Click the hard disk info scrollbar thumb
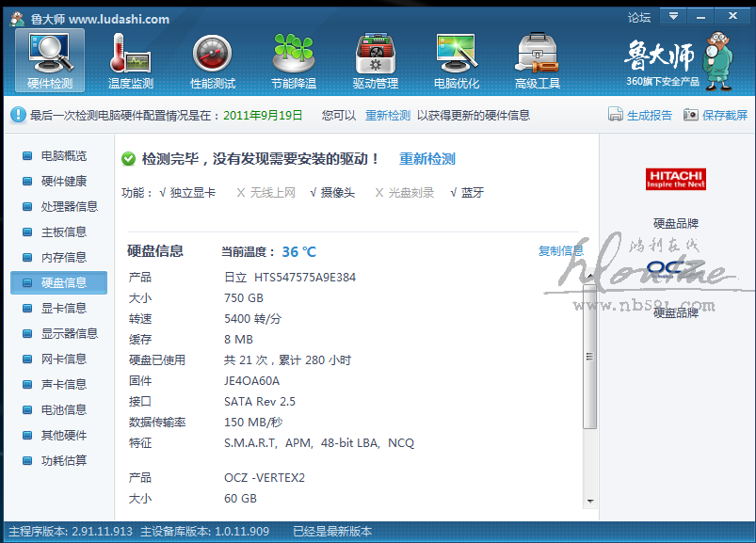Viewport: 756px width, 543px height. point(590,356)
